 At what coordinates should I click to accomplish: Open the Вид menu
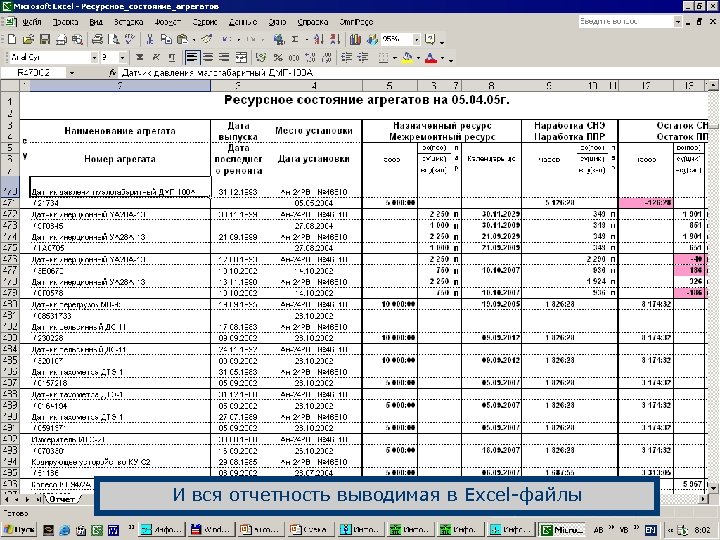point(96,22)
